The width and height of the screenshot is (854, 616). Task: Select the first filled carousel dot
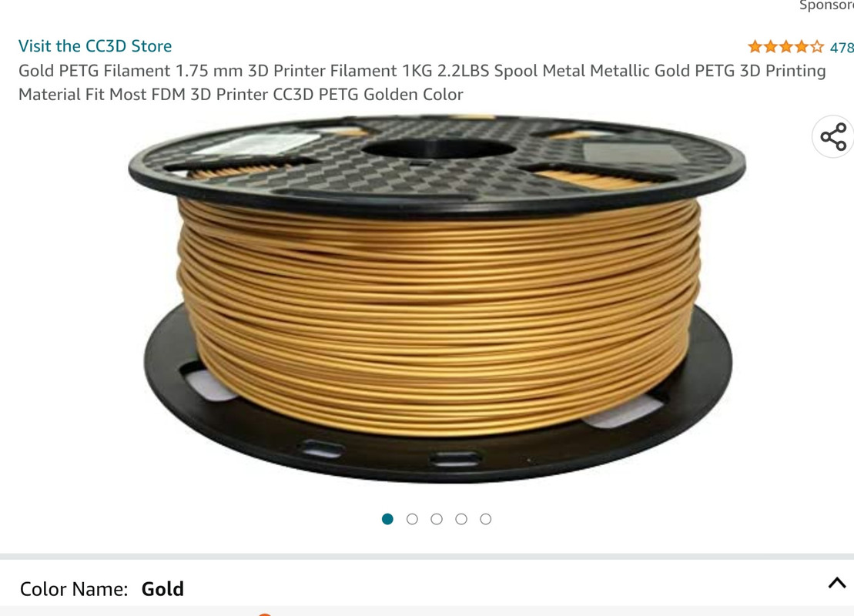point(388,519)
